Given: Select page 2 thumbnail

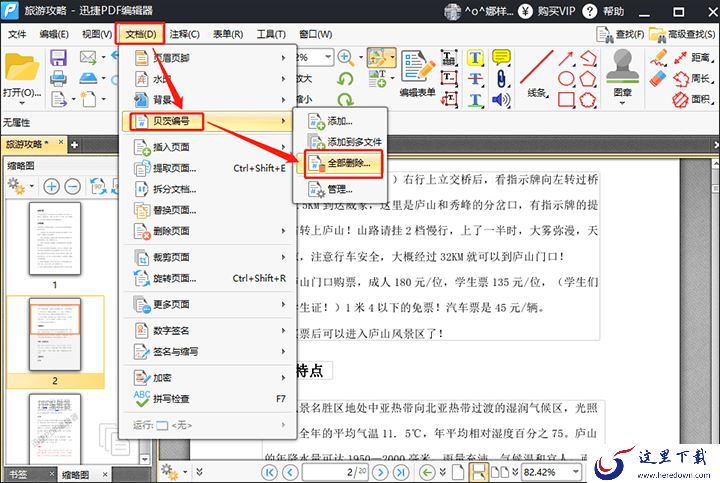Looking at the screenshot, I should click(x=55, y=335).
